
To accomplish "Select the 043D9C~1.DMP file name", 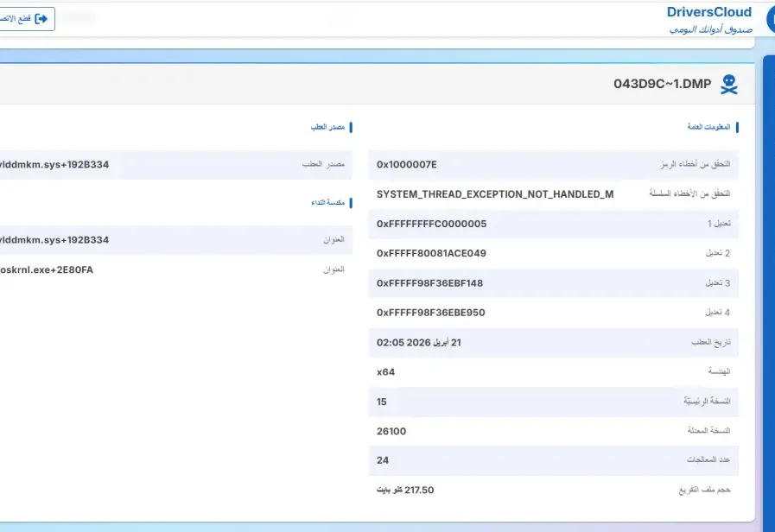I will pos(663,84).
